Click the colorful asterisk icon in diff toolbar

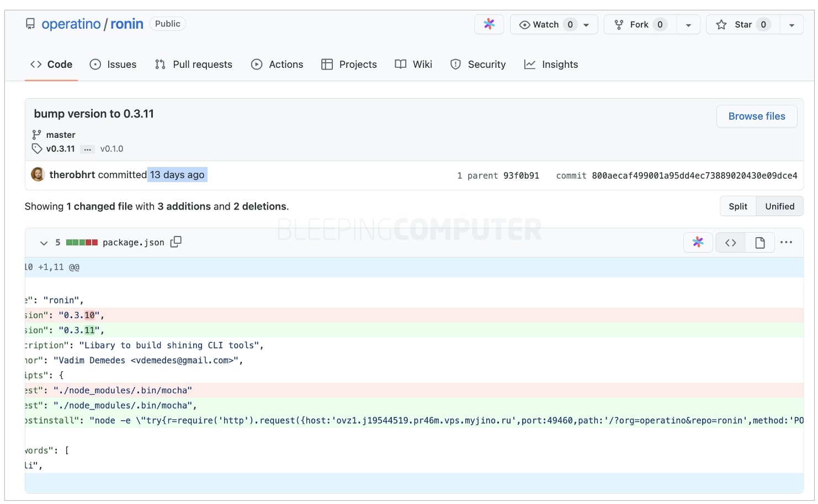[698, 242]
